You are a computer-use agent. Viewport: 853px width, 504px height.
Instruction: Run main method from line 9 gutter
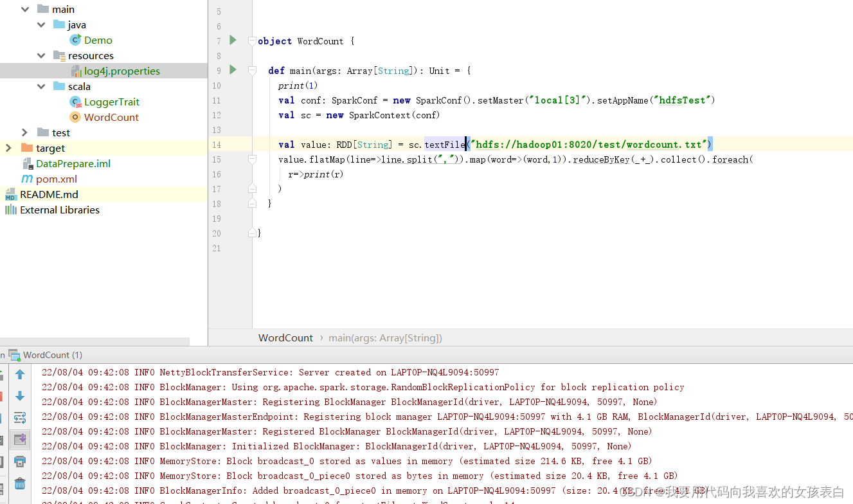(233, 70)
